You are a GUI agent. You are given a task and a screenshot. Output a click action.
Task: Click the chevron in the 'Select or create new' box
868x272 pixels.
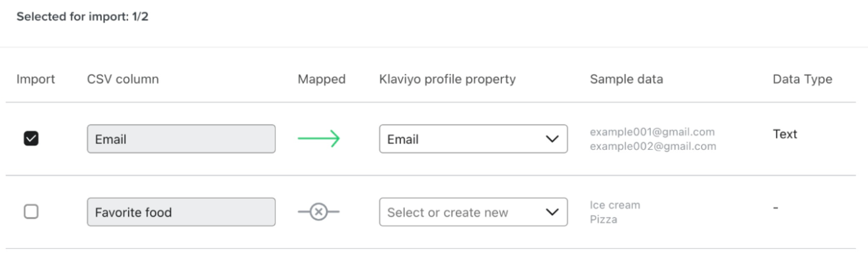[x=552, y=213]
